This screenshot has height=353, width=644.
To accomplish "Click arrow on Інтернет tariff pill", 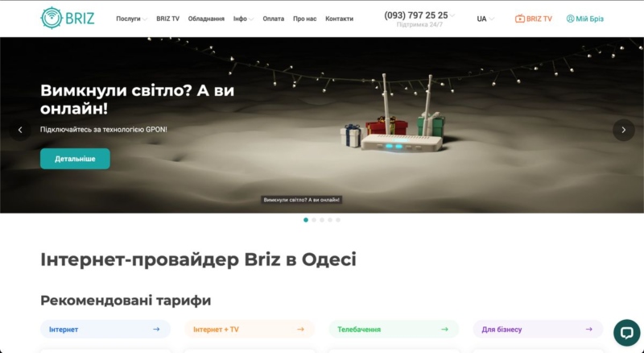I will click(x=156, y=330).
